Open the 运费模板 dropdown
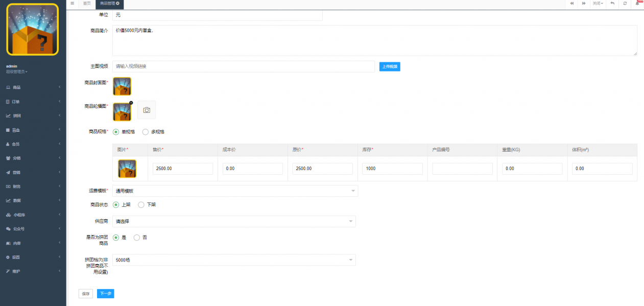644x306 pixels. pyautogui.click(x=235, y=191)
